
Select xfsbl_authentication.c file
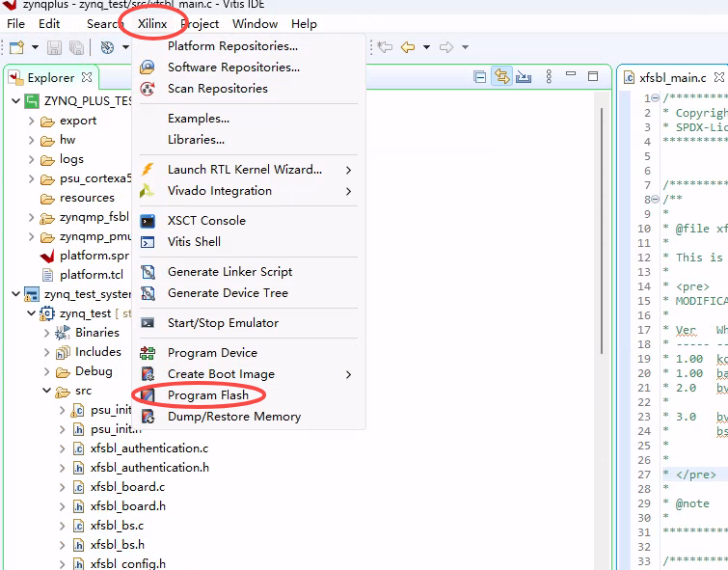149,448
